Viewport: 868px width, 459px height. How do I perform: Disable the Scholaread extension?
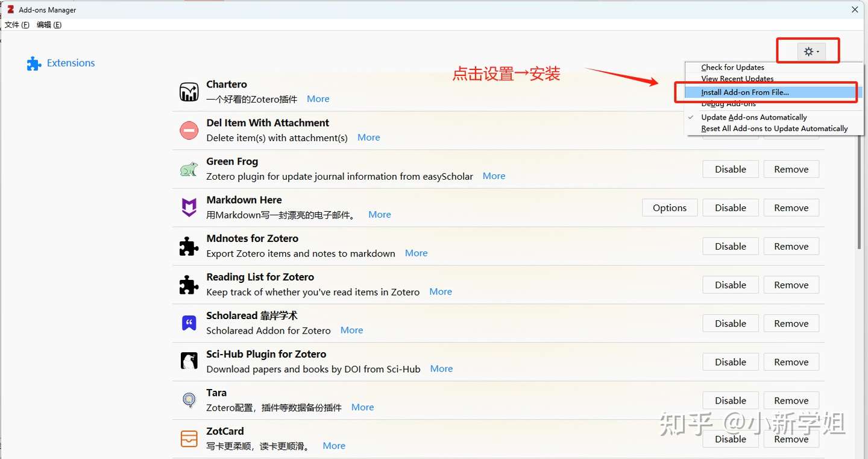[731, 323]
